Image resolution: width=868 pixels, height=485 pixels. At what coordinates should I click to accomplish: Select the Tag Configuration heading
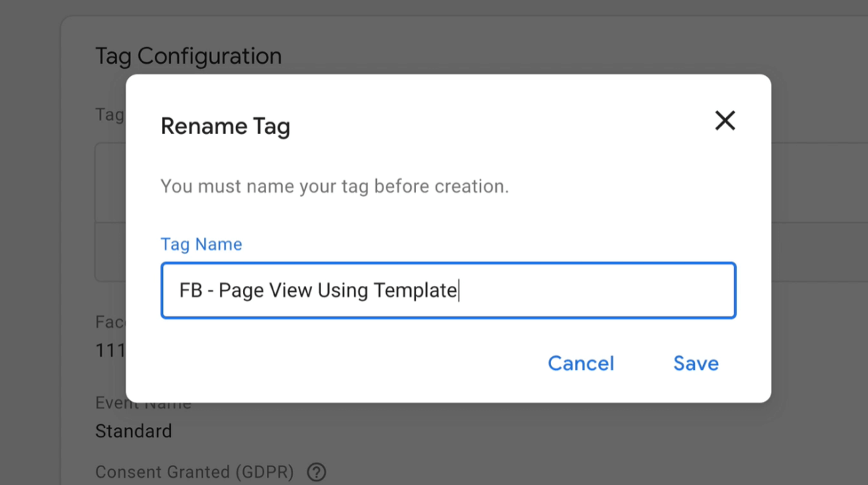(189, 56)
